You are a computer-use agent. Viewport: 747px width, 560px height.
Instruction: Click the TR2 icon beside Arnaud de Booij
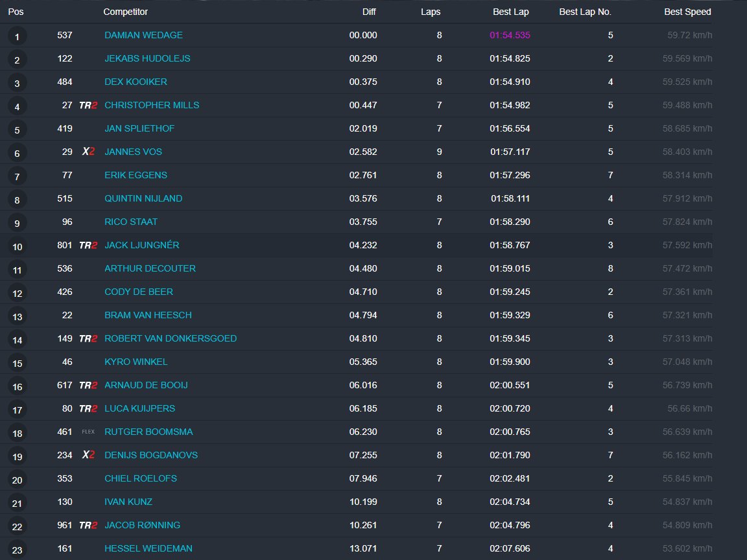[x=88, y=385]
